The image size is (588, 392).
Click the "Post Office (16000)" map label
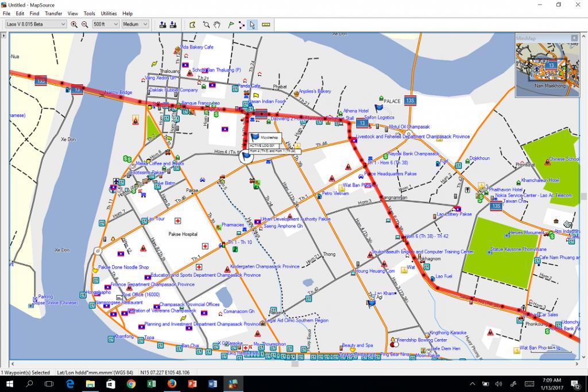tap(141, 294)
